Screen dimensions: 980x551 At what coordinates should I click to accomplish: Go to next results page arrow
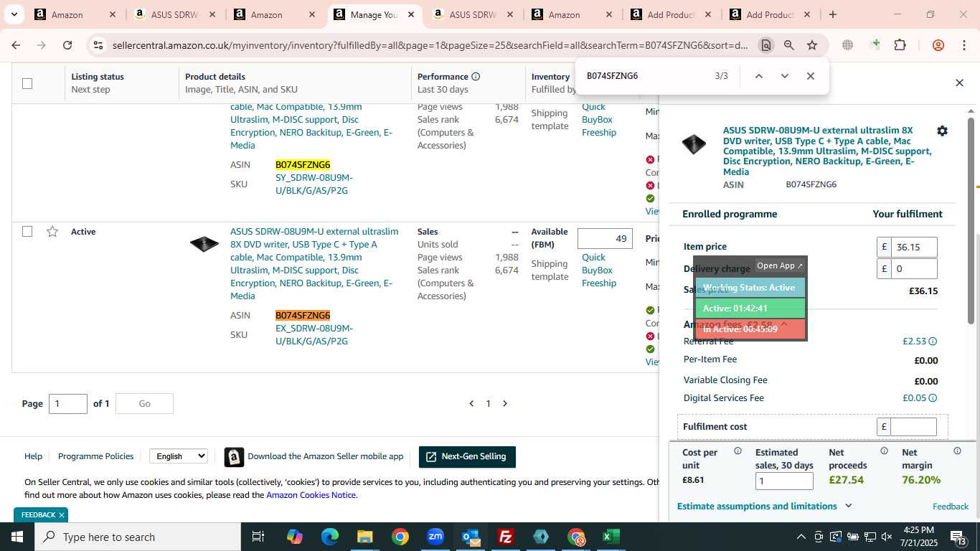505,404
